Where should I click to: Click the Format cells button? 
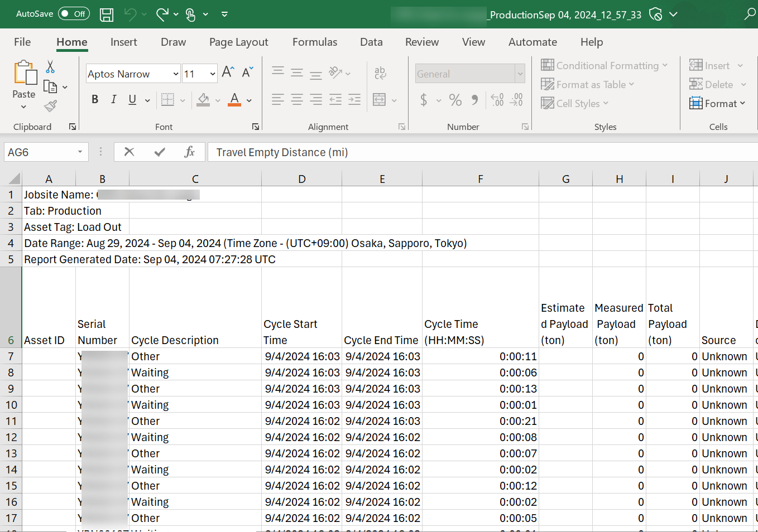click(x=717, y=103)
